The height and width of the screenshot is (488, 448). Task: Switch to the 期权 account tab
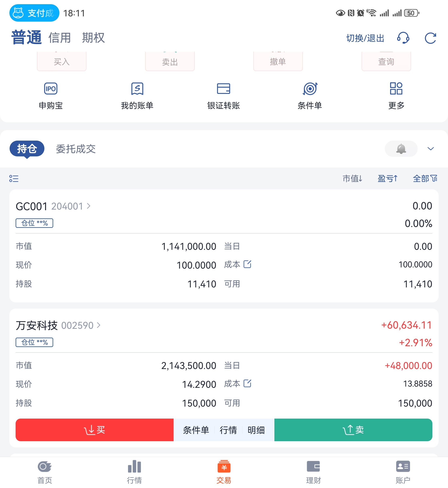[93, 38]
